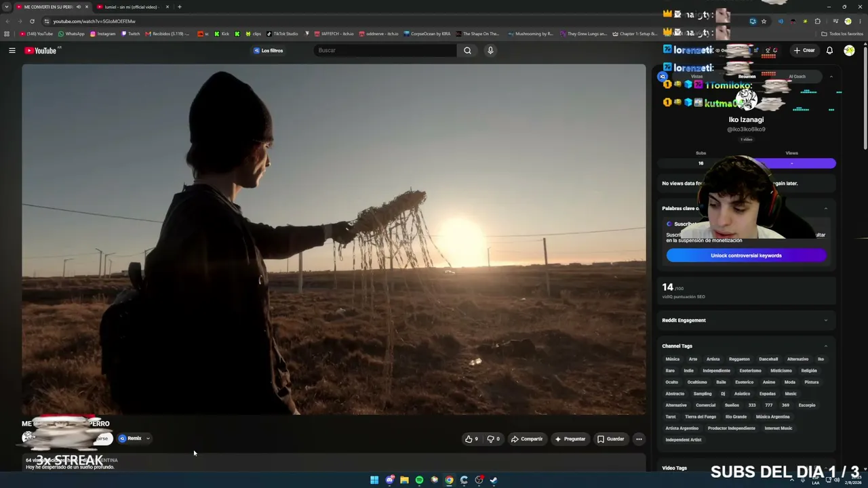Viewport: 868px width, 488px height.
Task: Open more actions three-dot menu
Action: click(x=639, y=439)
